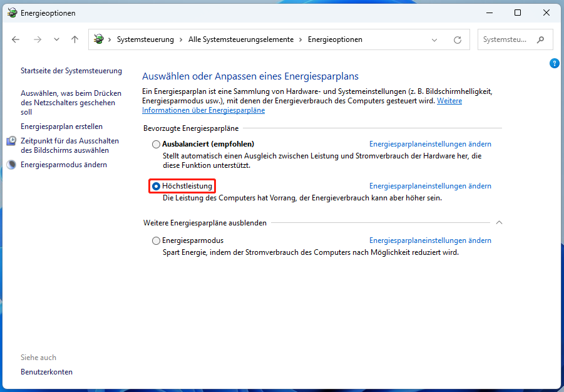Screen dimensions: 564x392
Task: Open Weitere Informationen über Energiesparpläne link
Action: pyautogui.click(x=302, y=105)
